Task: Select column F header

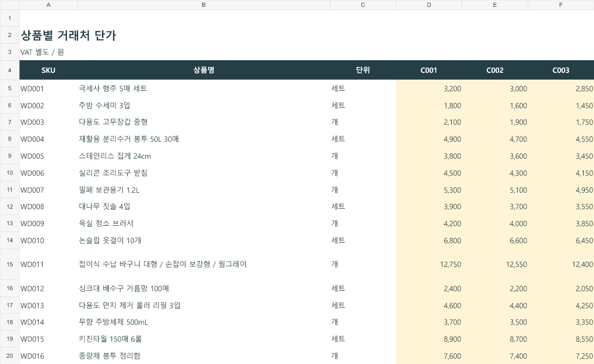Action: tap(561, 5)
